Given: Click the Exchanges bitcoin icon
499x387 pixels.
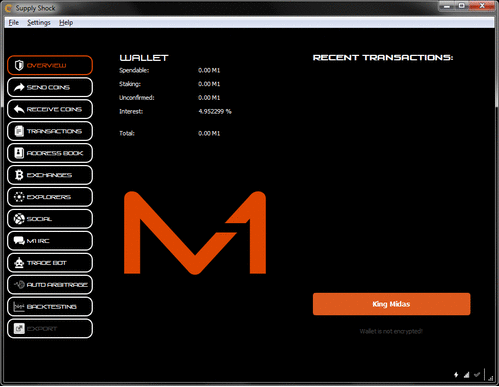Looking at the screenshot, I should point(19,175).
